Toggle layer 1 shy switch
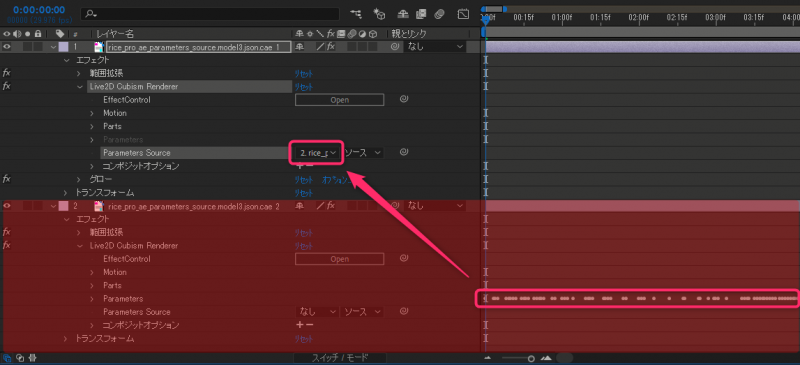The image size is (800, 365). tap(299, 47)
